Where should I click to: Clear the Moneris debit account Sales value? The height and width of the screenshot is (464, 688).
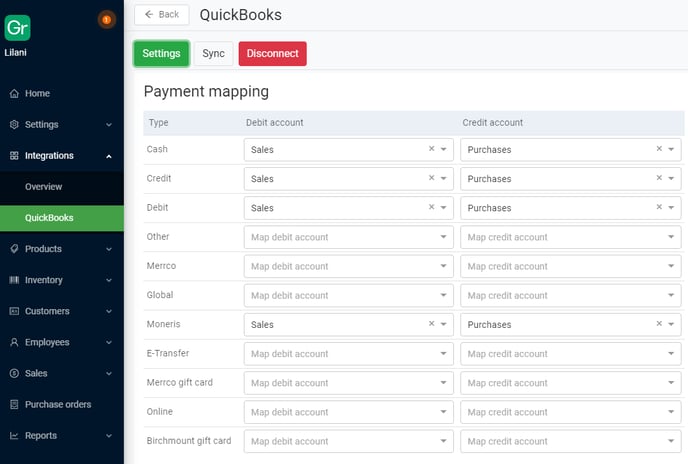tap(431, 324)
